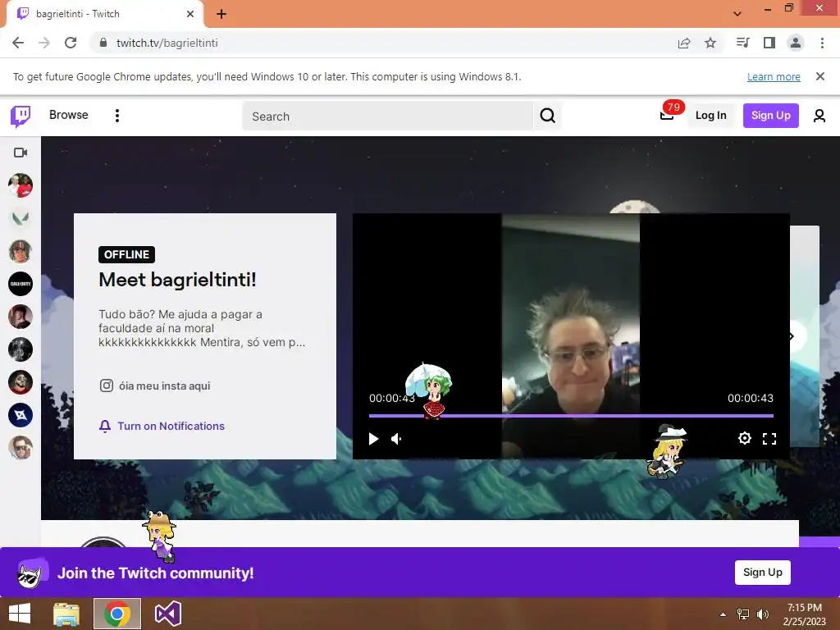Bookmark this page with star icon
This screenshot has height=630, width=840.
pos(710,43)
